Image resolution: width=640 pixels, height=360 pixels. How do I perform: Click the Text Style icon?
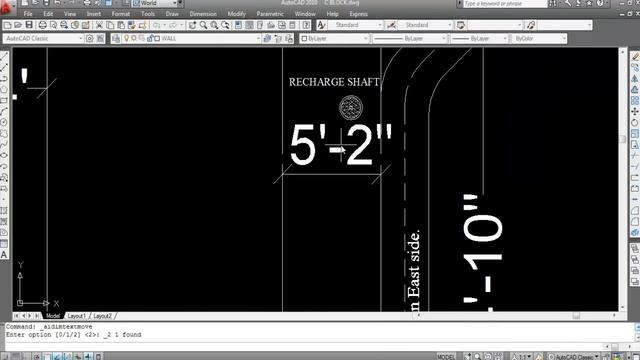(x=321, y=25)
